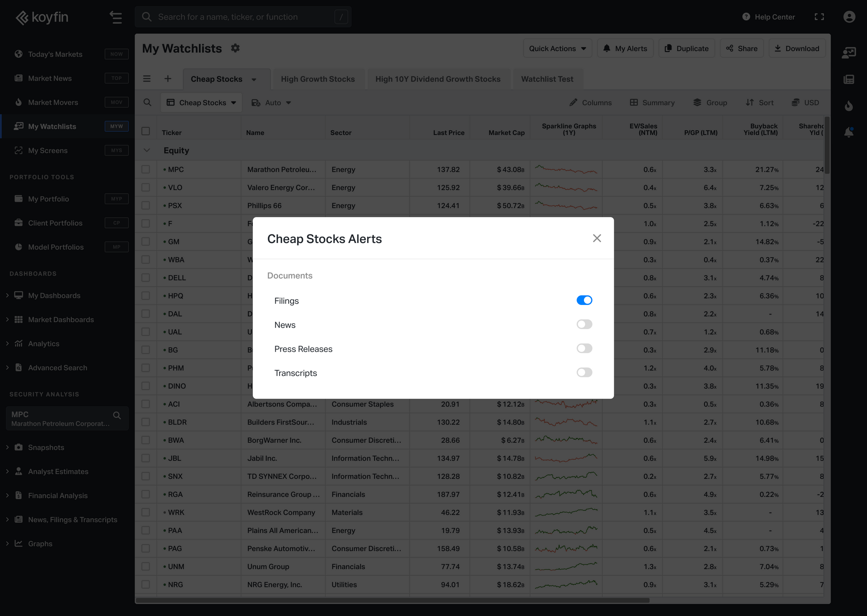This screenshot has height=616, width=867.
Task: Check the ACI row checkbox
Action: point(146,404)
